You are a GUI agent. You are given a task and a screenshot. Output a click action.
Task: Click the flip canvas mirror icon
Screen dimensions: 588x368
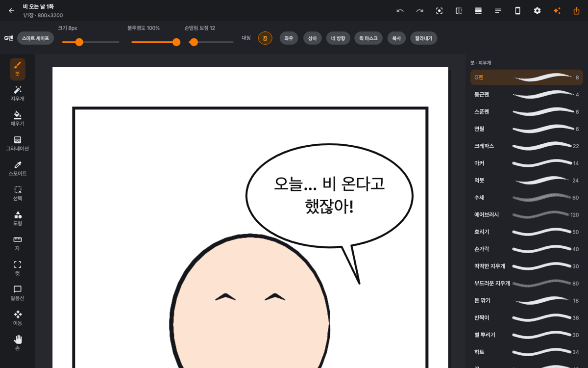coord(459,11)
